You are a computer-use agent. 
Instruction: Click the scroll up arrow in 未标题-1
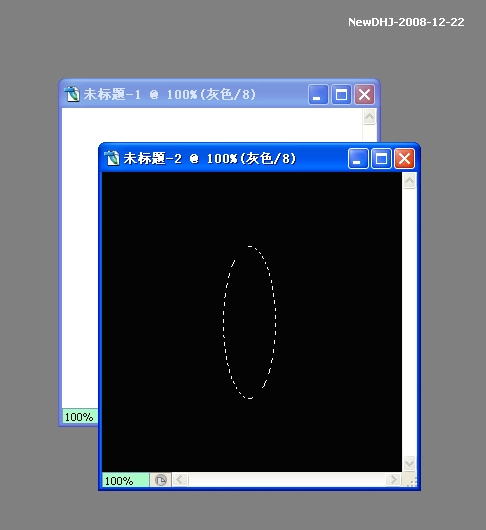[369, 117]
